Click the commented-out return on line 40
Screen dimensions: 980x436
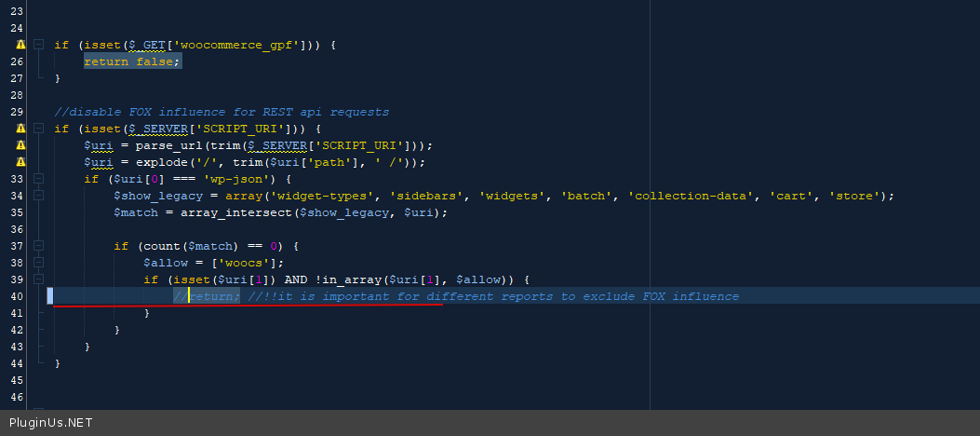(x=212, y=296)
